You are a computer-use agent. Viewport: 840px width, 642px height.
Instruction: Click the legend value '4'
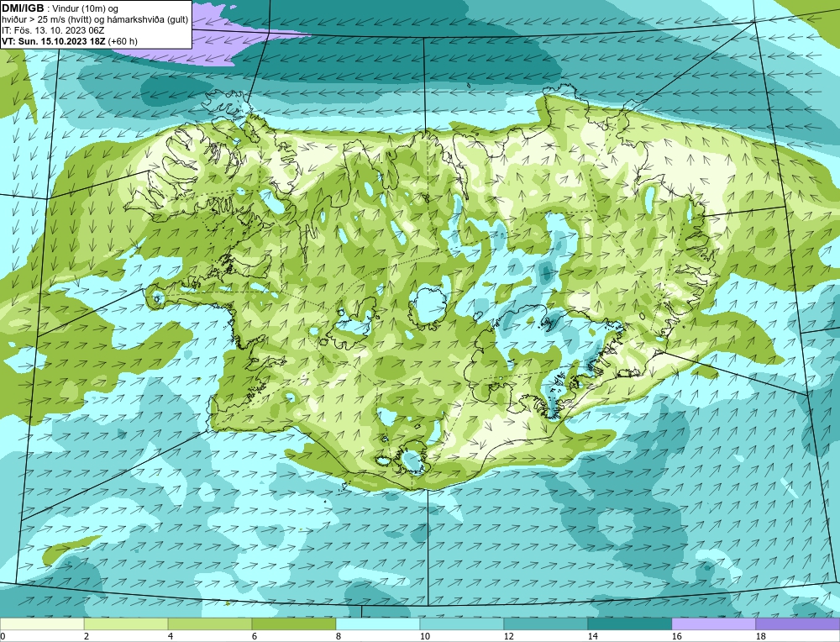pos(171,637)
